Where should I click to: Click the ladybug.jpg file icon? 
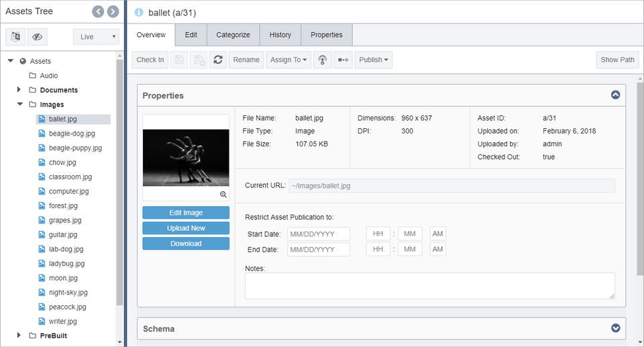[x=42, y=263]
